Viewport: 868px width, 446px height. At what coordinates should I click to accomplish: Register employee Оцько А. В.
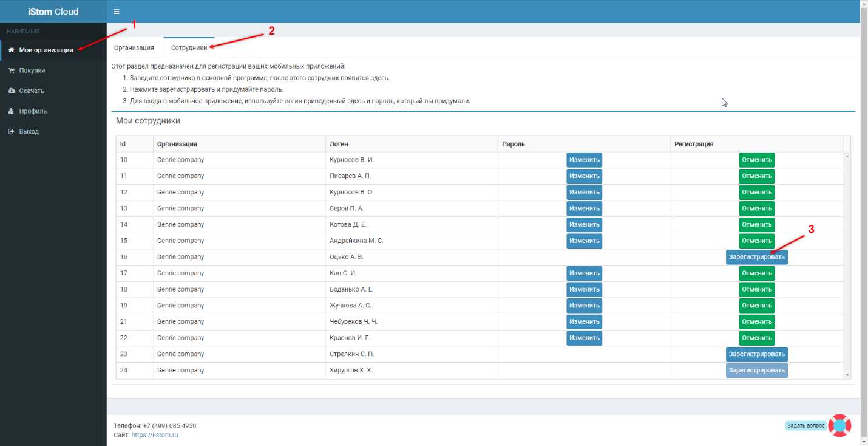pos(756,257)
